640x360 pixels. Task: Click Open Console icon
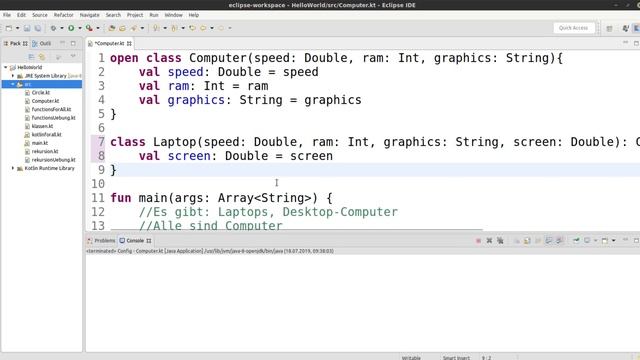pos(605,241)
